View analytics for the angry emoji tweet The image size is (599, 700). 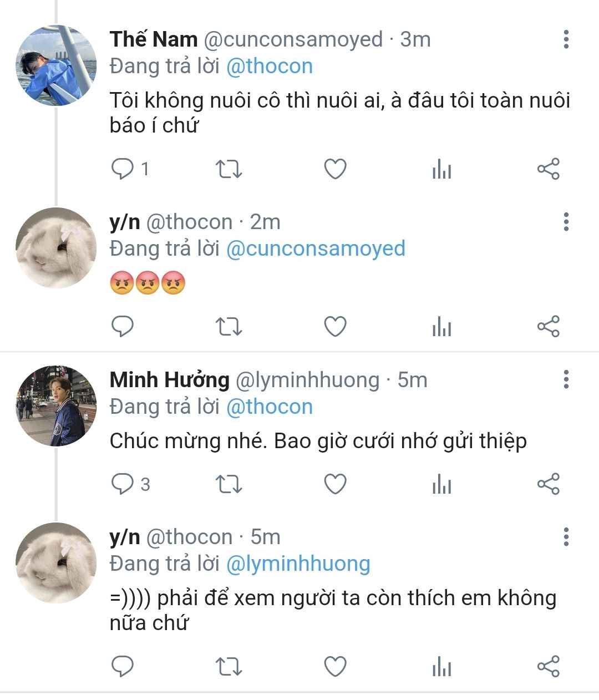tap(441, 327)
